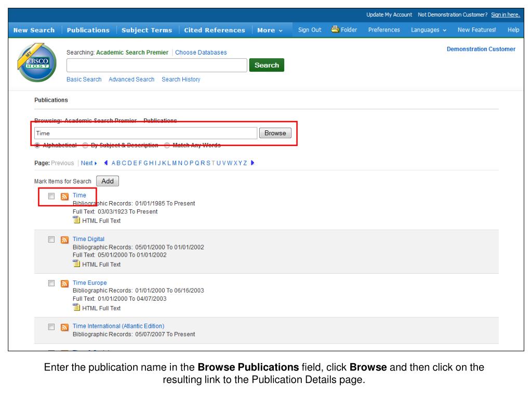The width and height of the screenshot is (532, 399).
Task: Open the New Search tab
Action: (34, 30)
